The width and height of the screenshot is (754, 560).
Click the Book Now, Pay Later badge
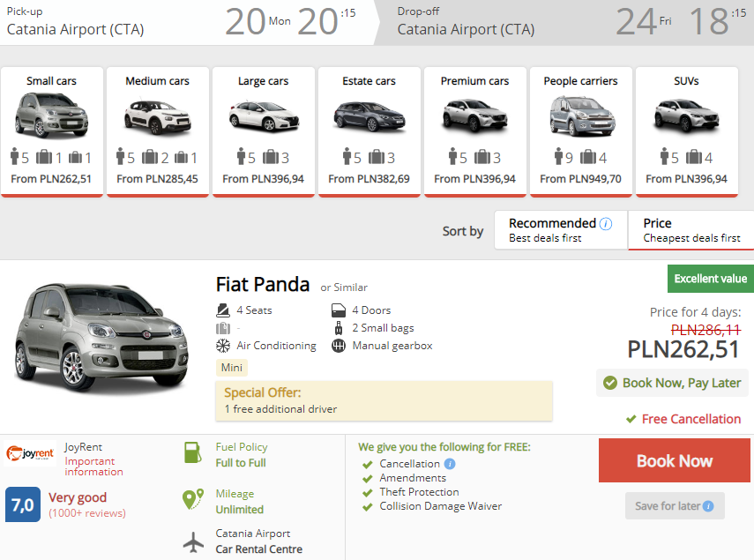(x=672, y=383)
